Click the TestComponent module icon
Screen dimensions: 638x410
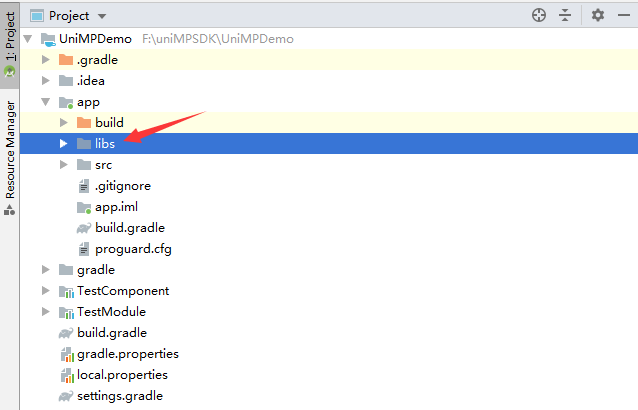tap(66, 291)
